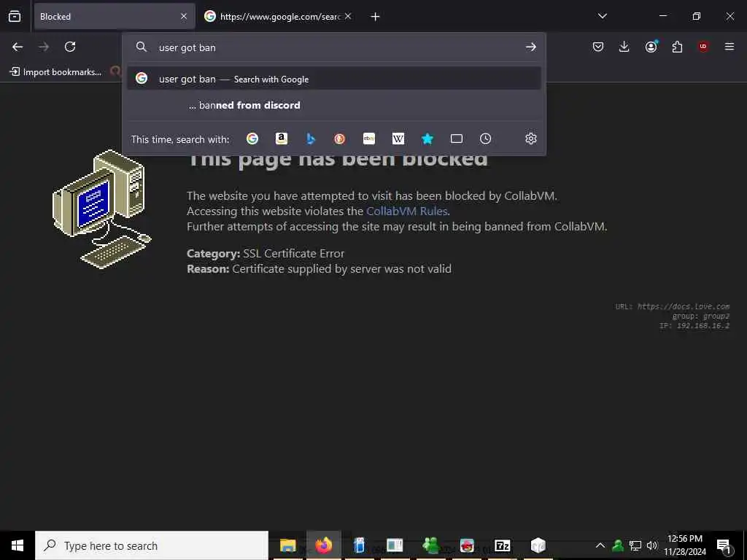The image size is (747, 560).
Task: Switch to the google.com search tab
Action: click(279, 16)
